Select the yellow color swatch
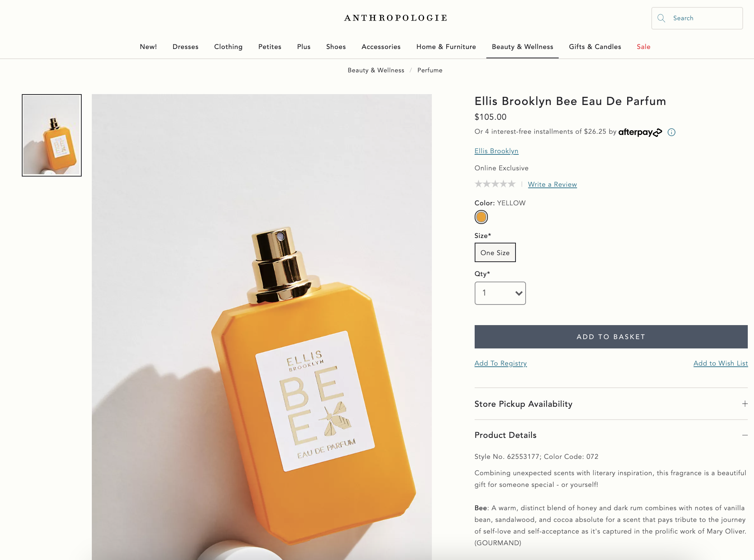This screenshot has height=560, width=754. point(481,217)
